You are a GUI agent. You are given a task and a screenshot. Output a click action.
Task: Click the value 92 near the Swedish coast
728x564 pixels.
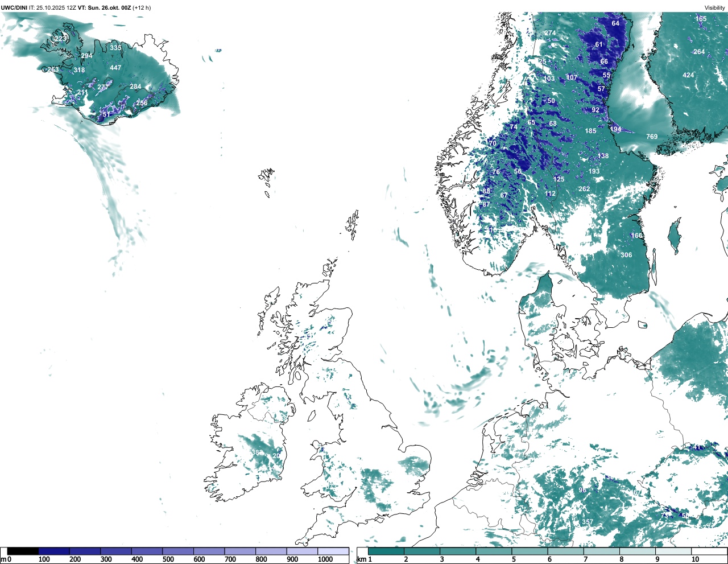click(x=595, y=110)
